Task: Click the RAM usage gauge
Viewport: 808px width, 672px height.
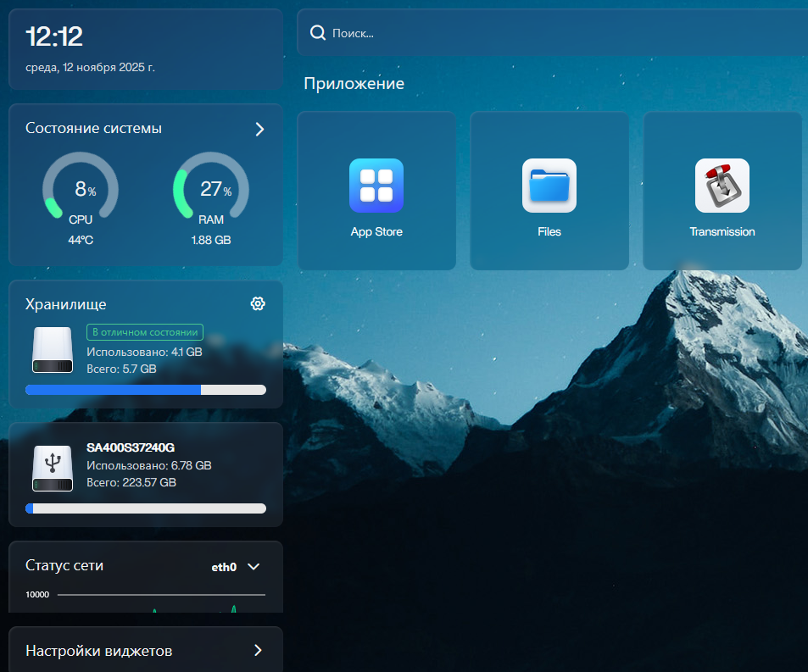Action: (211, 186)
